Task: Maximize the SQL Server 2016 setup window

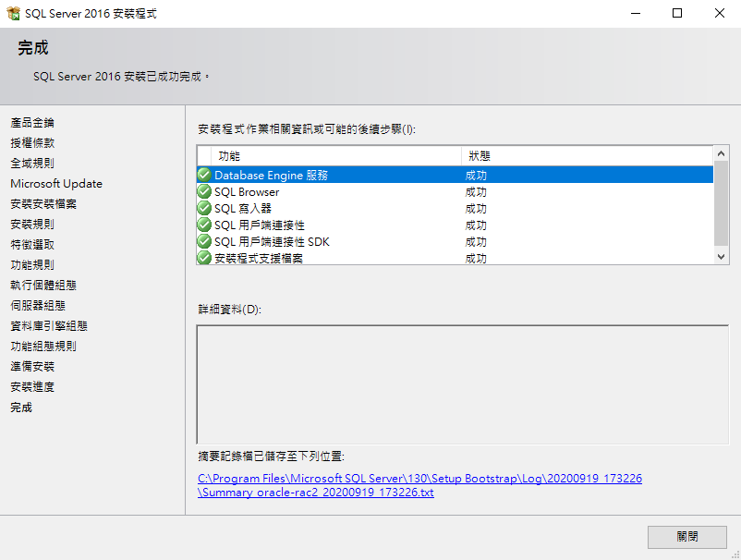Action: click(x=677, y=13)
